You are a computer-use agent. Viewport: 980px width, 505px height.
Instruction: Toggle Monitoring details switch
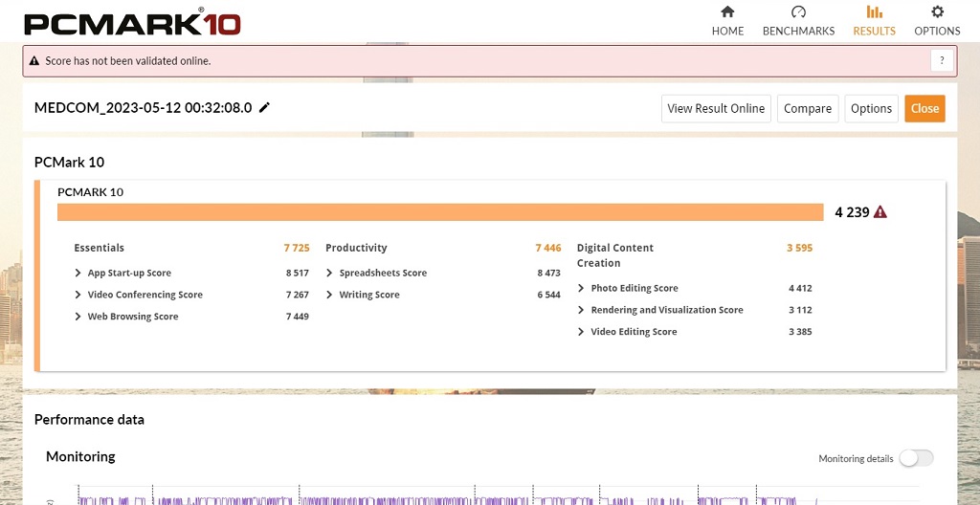point(916,458)
